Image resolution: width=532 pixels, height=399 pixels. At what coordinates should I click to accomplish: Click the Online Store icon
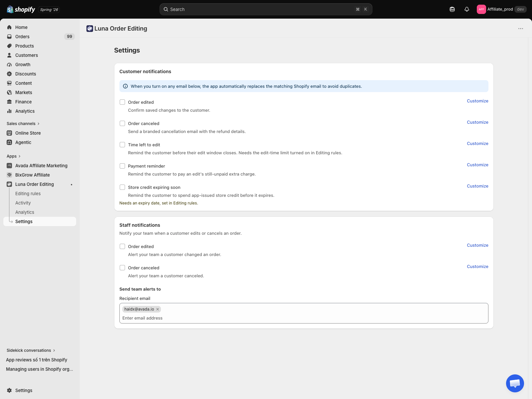tap(9, 133)
